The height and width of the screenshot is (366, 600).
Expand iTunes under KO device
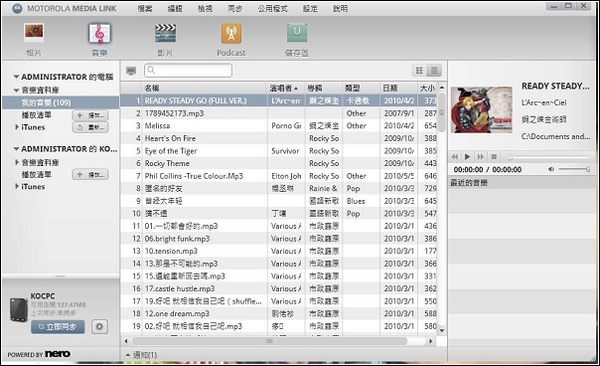(17, 186)
